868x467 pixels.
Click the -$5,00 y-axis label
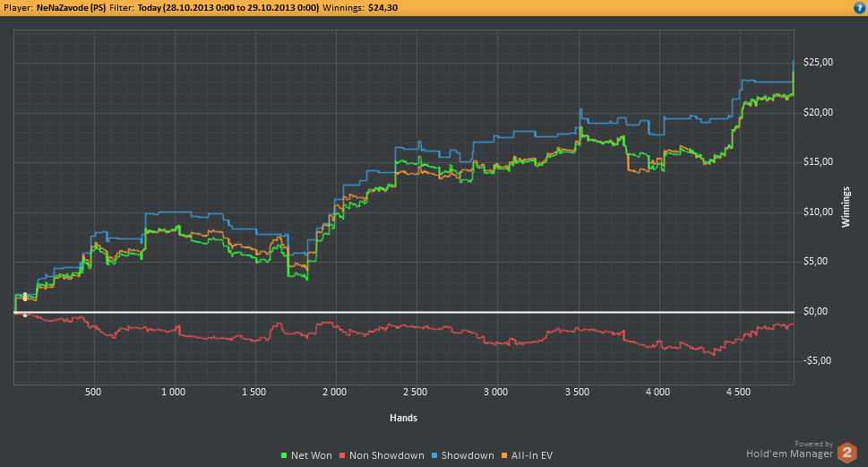point(817,360)
